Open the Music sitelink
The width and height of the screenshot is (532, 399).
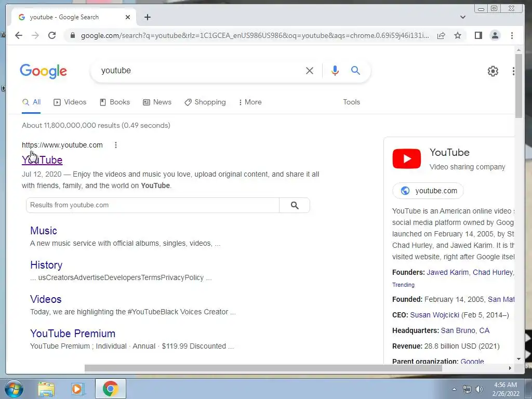[x=44, y=231]
